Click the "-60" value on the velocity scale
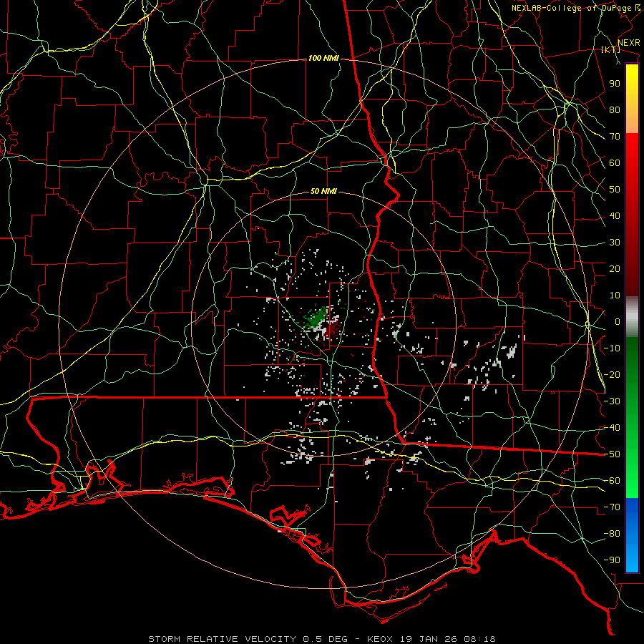The width and height of the screenshot is (644, 644). point(613,481)
